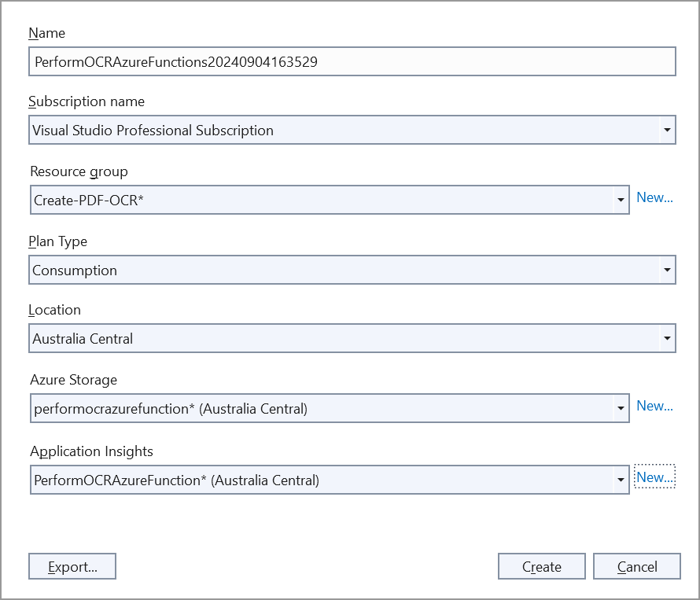700x600 pixels.
Task: Open the Azure Storage dropdown arrow
Action: (621, 408)
